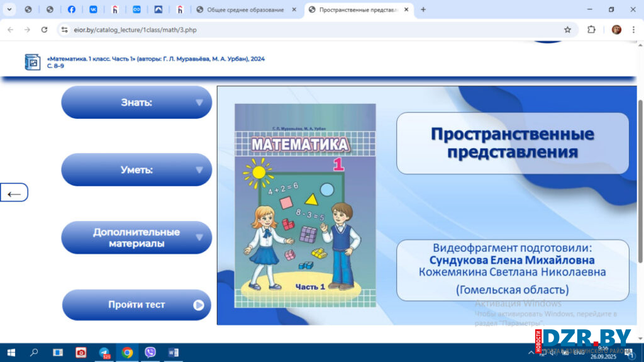644x362 pixels.
Task: Click the name Сундукова Елена Михайловна
Action: point(512,260)
